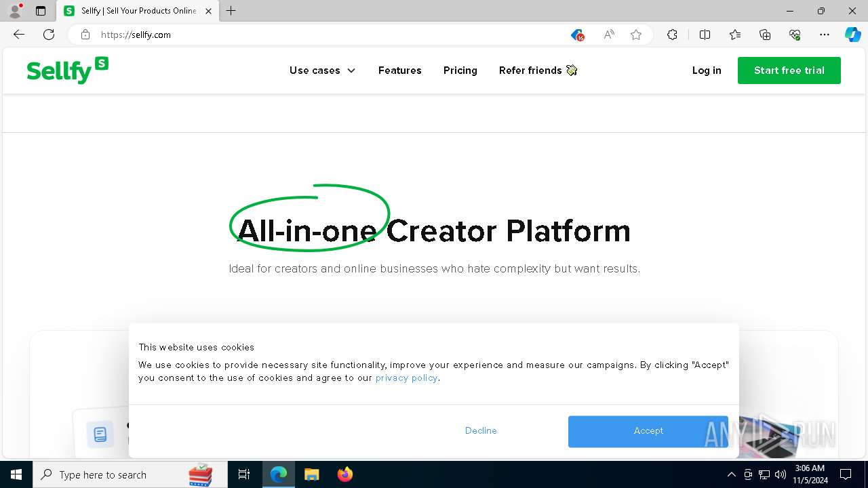The height and width of the screenshot is (488, 868).
Task: Open the tab actions menu icon
Action: point(41,11)
